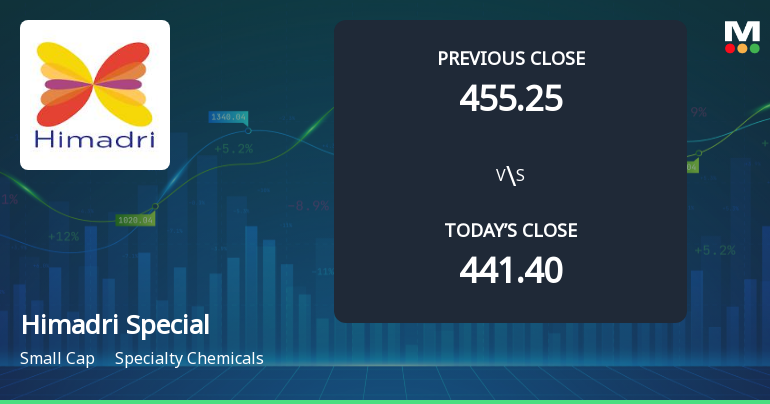Click the Today's Close heading
This screenshot has width=770, height=404.
[x=511, y=230]
